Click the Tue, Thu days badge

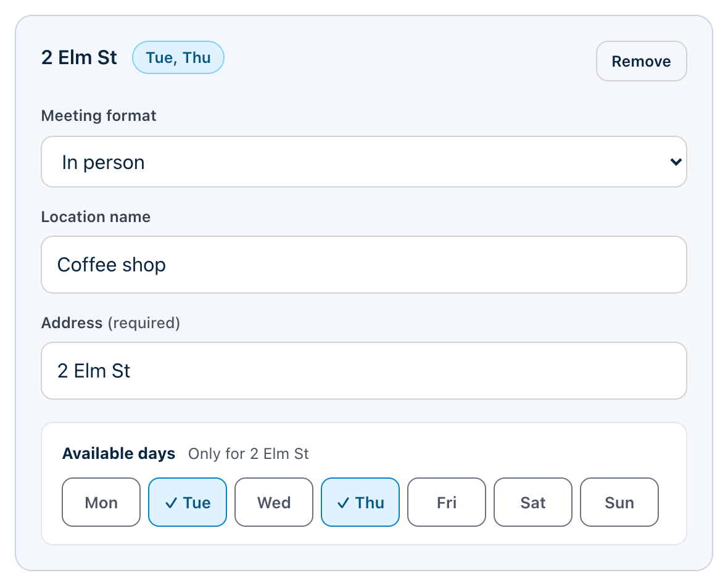[x=178, y=57]
